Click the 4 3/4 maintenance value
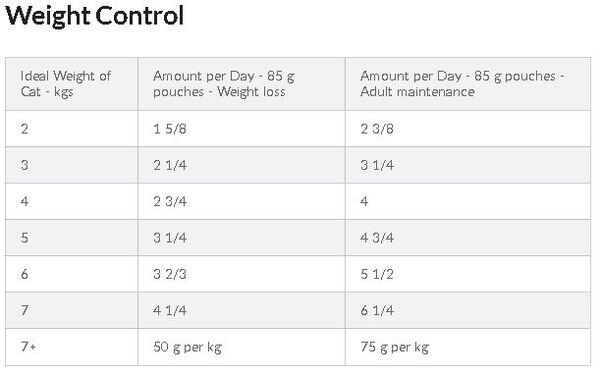This screenshot has height=376, width=600. coord(377,238)
